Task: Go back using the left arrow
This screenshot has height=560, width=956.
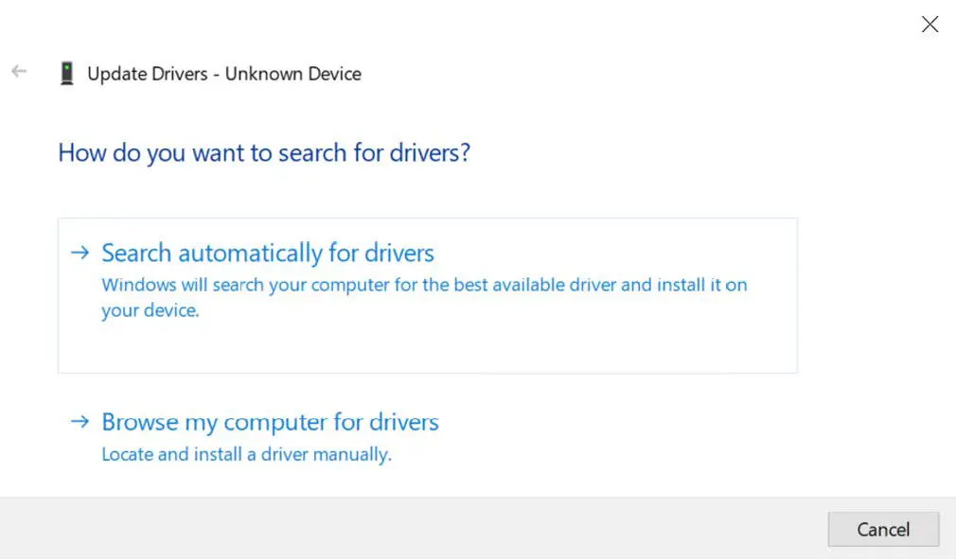Action: pos(19,72)
